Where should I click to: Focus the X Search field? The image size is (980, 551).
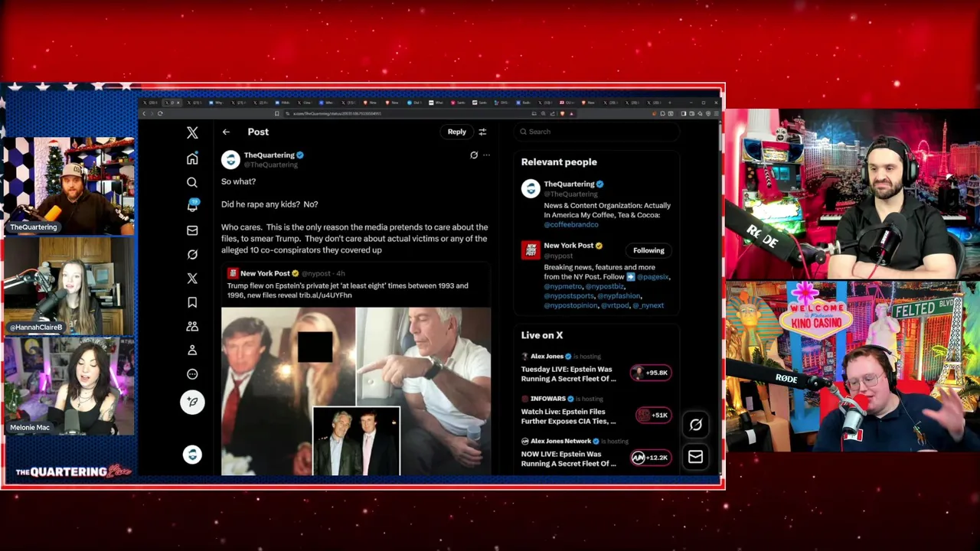tap(596, 132)
